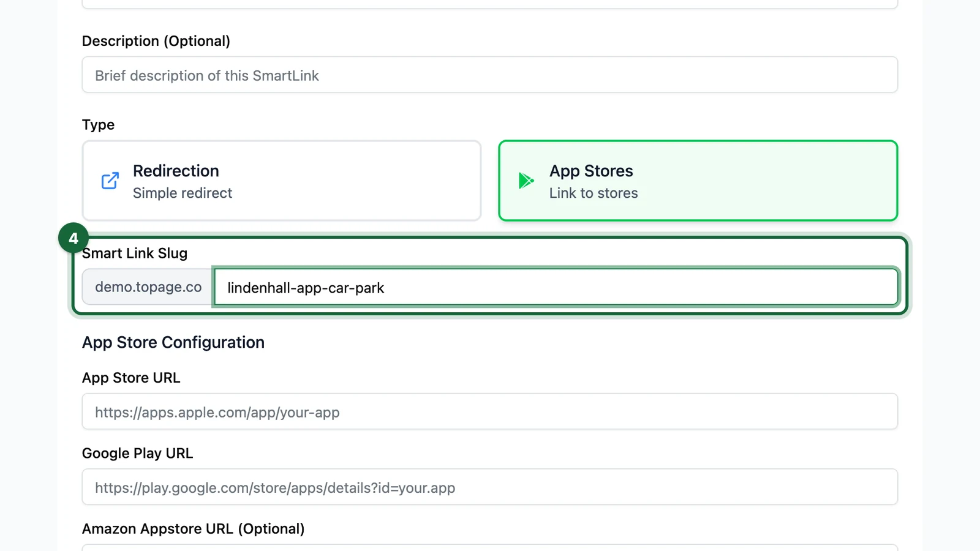Click the App Store URL field

pyautogui.click(x=490, y=411)
